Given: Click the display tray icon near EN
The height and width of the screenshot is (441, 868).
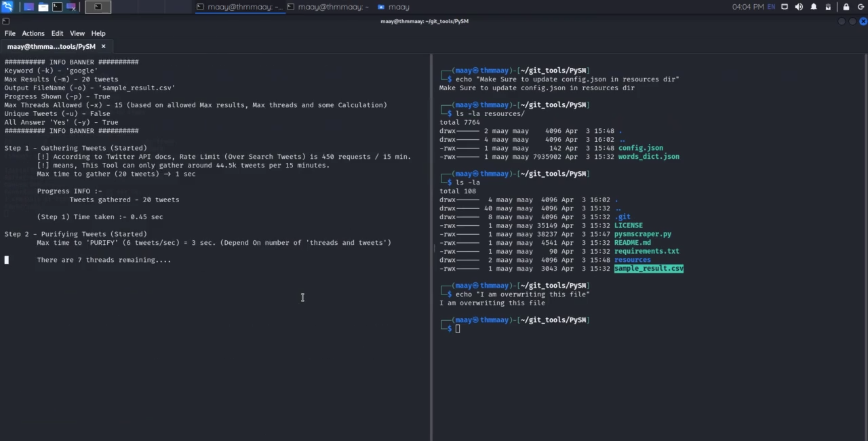Looking at the screenshot, I should click(785, 7).
